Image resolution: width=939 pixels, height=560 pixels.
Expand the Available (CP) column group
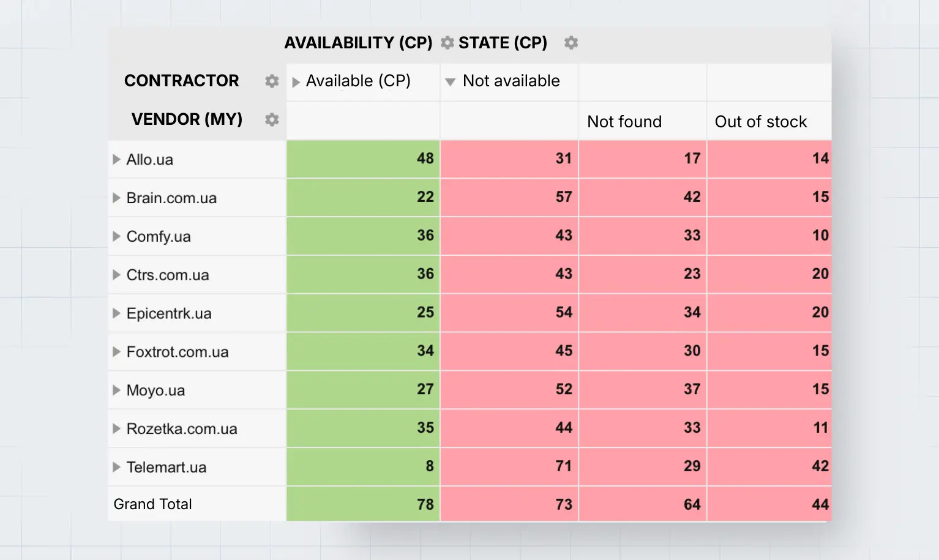[x=294, y=81]
